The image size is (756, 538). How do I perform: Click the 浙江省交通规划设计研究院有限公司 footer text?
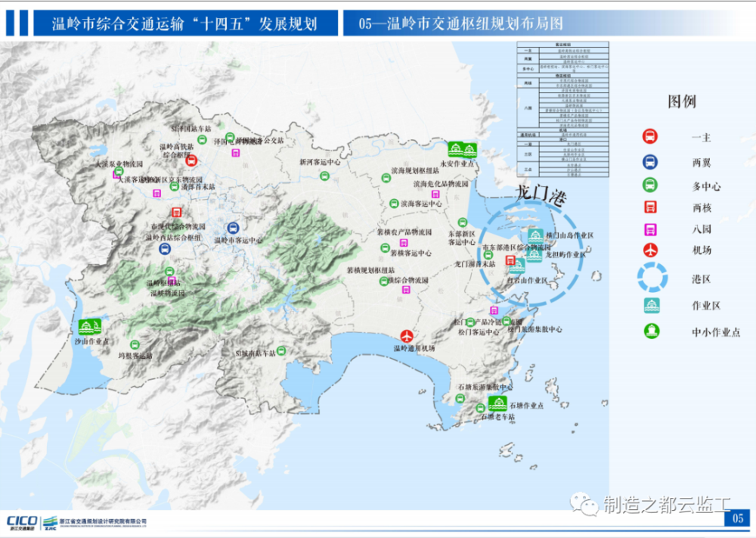click(x=103, y=521)
